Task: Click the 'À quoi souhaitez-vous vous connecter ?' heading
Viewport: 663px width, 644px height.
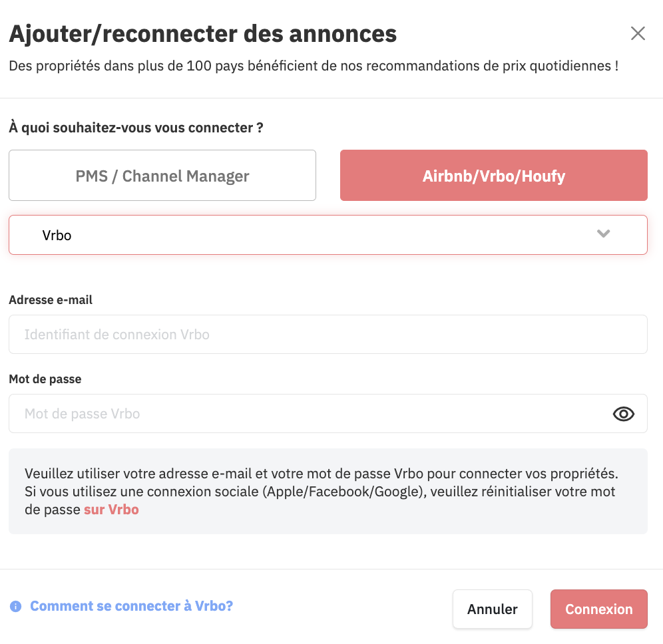Action: click(x=136, y=128)
